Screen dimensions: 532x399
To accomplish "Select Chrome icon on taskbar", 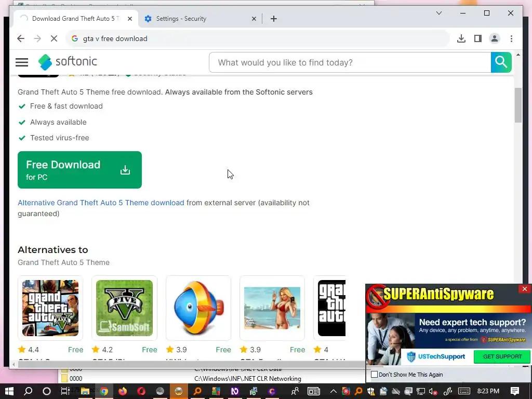I will point(104,391).
